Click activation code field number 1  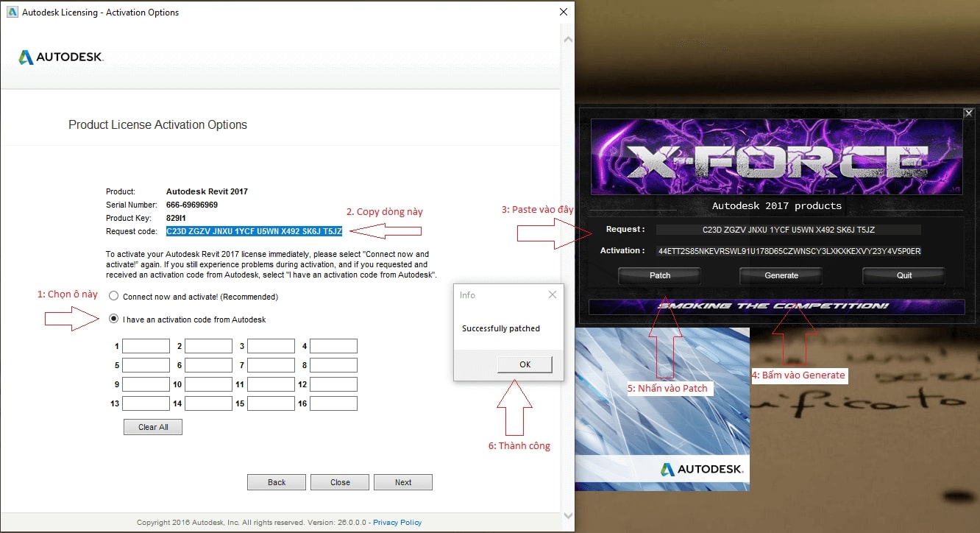click(146, 346)
